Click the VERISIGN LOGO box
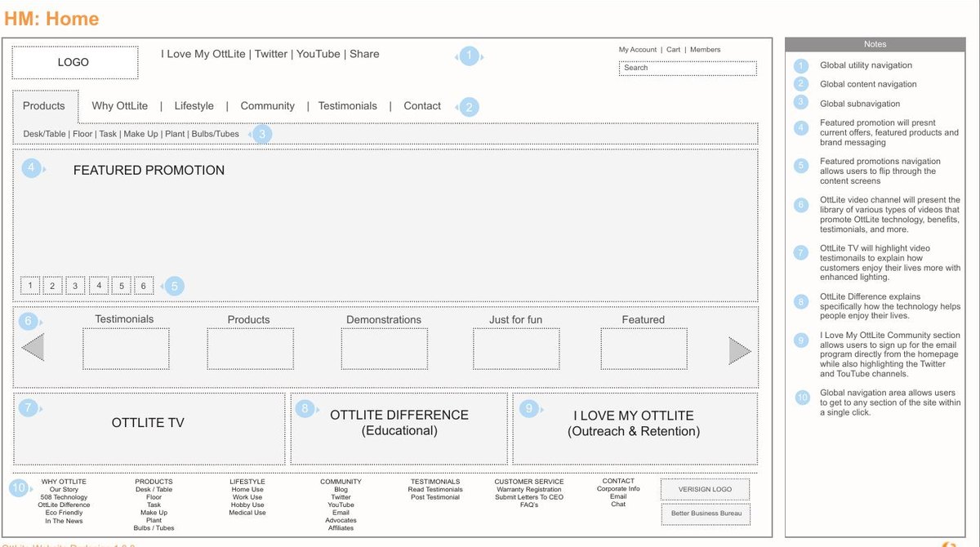The height and width of the screenshot is (547, 980). click(x=705, y=490)
